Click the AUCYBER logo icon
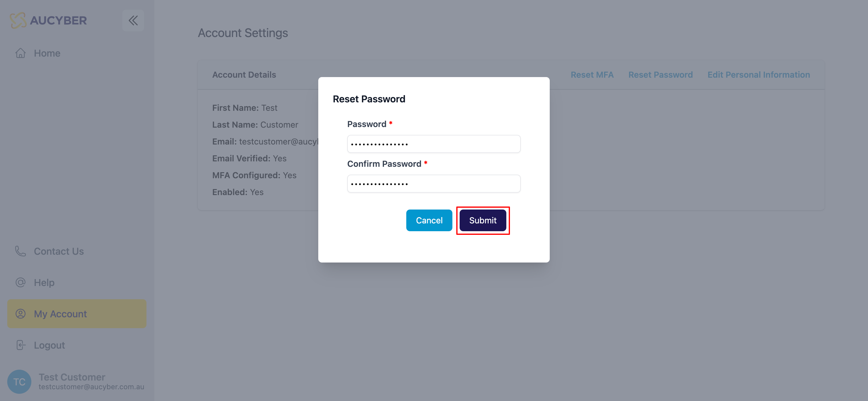 19,20
